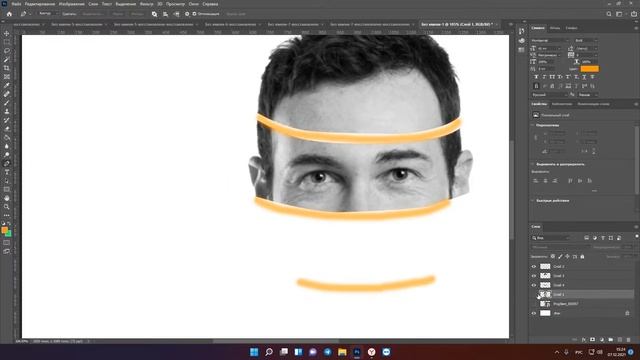This screenshot has height=360, width=640.
Task: Select the Blur tool
Action: click(x=7, y=146)
